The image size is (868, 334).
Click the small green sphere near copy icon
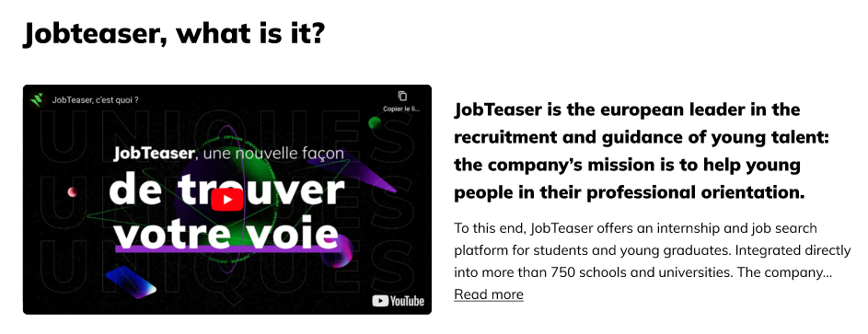(x=375, y=122)
